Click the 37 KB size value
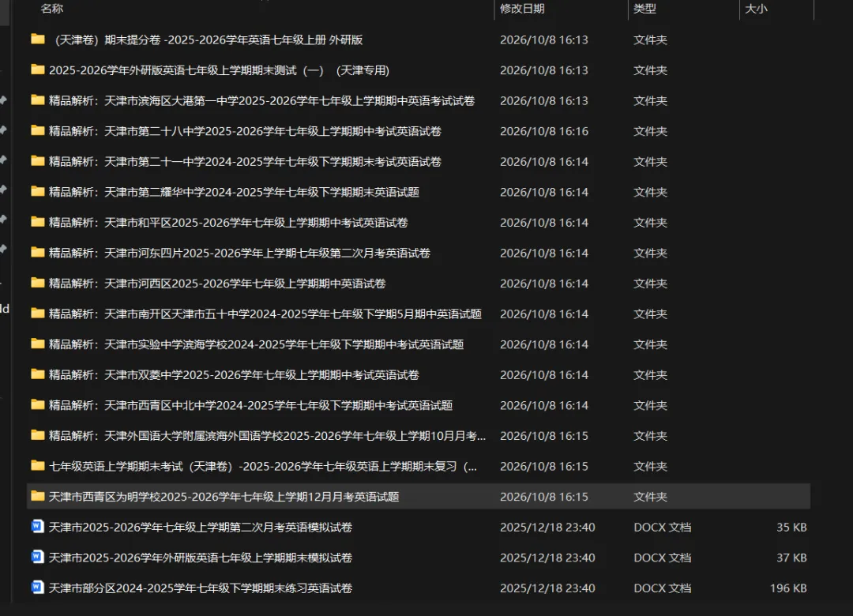Image resolution: width=853 pixels, height=616 pixels. pyautogui.click(x=791, y=558)
